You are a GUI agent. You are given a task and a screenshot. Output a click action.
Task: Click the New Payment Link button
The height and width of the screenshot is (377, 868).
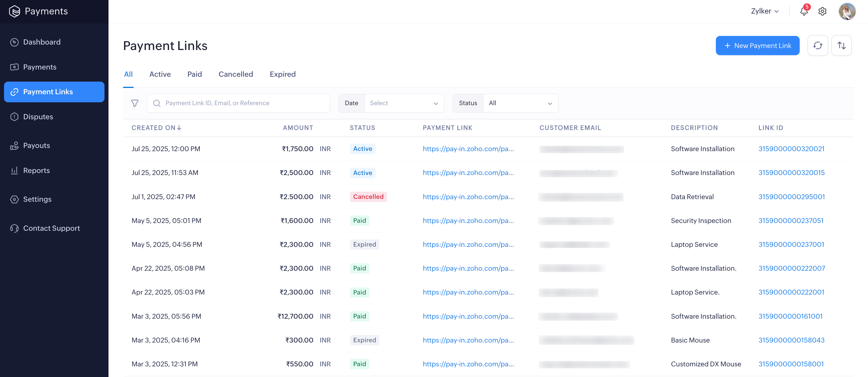757,45
